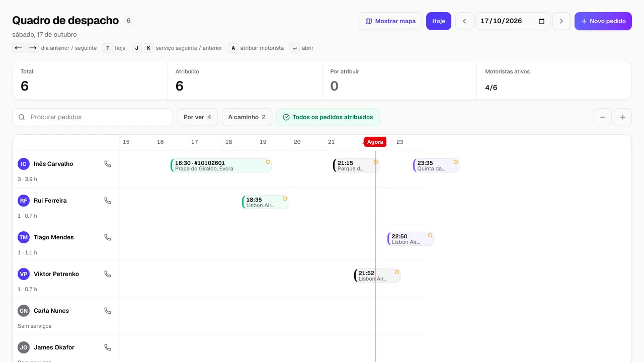Screen dimensions: 644x362
Task: Click the red Agora time marker
Action: pos(375,142)
